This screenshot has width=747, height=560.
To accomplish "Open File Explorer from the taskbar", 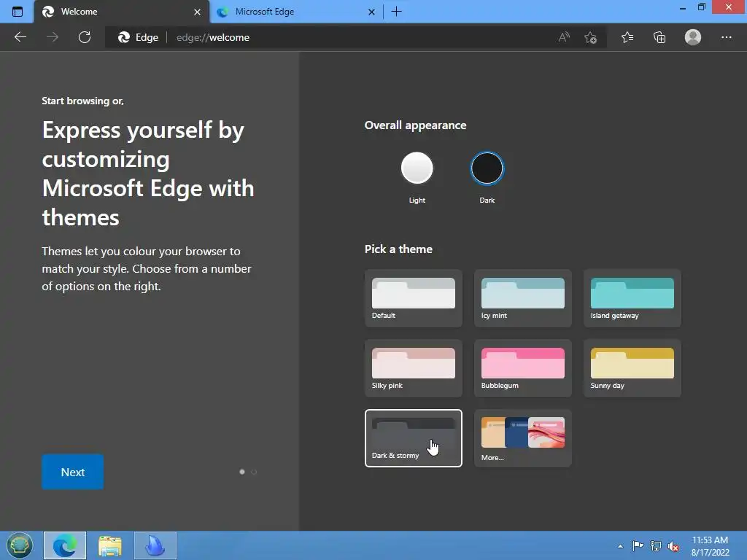I will 110,545.
